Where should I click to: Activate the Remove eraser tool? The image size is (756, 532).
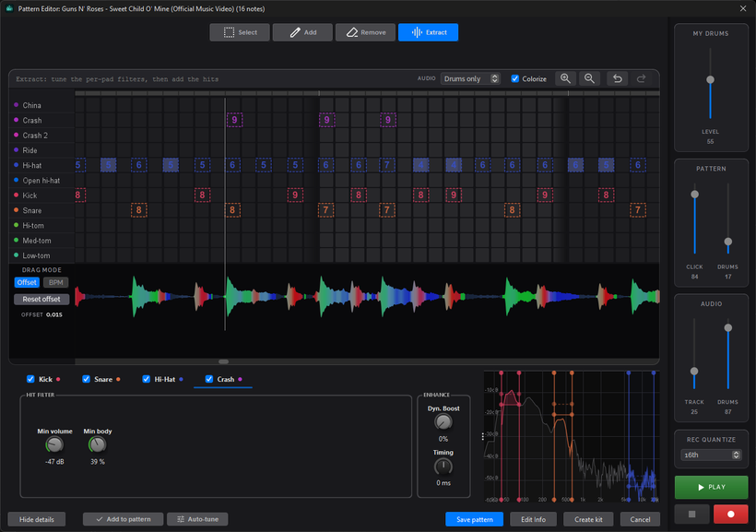coord(365,32)
